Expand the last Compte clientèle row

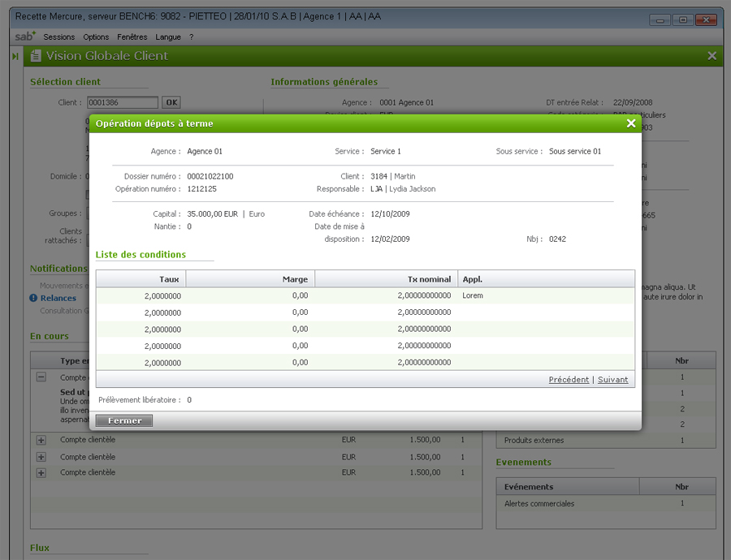point(41,472)
